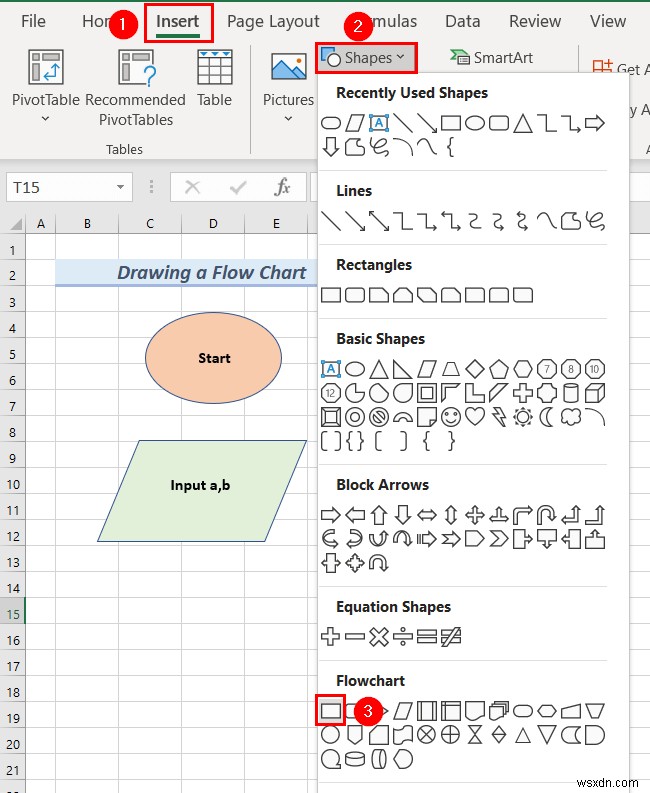Image resolution: width=650 pixels, height=793 pixels.
Task: Select Diamond in Basic Shapes
Action: point(474,369)
